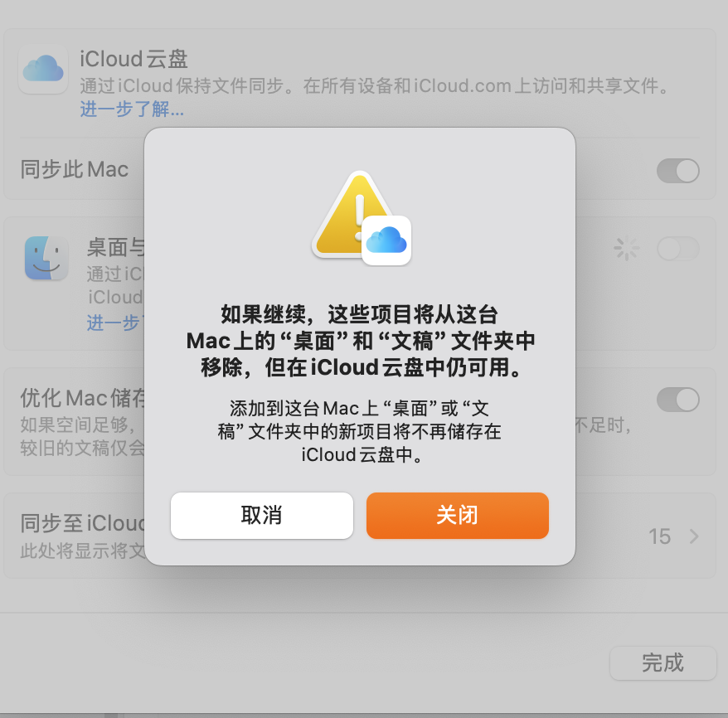Click the orange 关闭 button
The height and width of the screenshot is (718, 728).
pos(458,516)
